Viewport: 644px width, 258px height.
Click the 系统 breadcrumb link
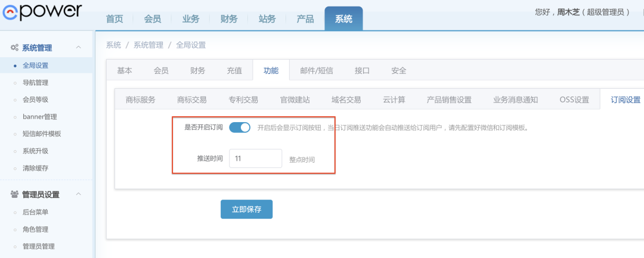(x=113, y=45)
